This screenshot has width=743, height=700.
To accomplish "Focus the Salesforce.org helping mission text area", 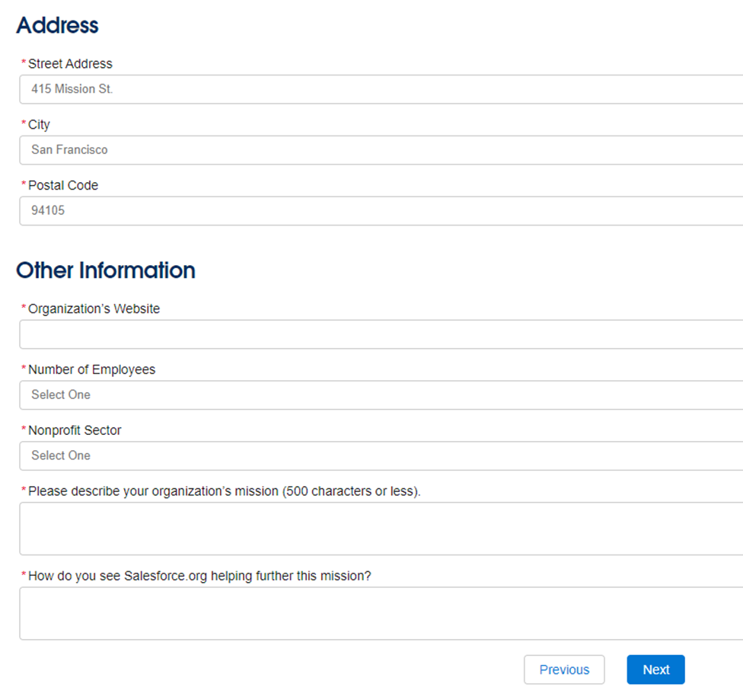I will (381, 613).
